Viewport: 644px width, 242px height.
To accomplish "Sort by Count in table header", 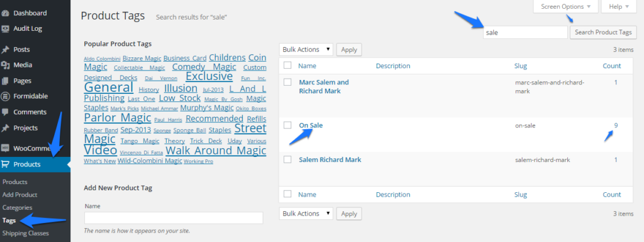I will tap(612, 66).
